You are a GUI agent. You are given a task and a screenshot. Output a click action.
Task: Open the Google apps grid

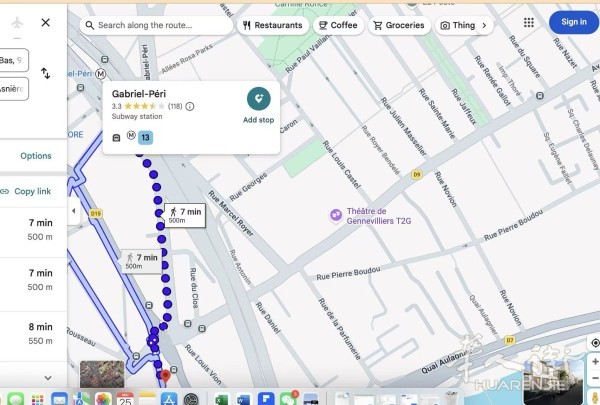click(529, 23)
